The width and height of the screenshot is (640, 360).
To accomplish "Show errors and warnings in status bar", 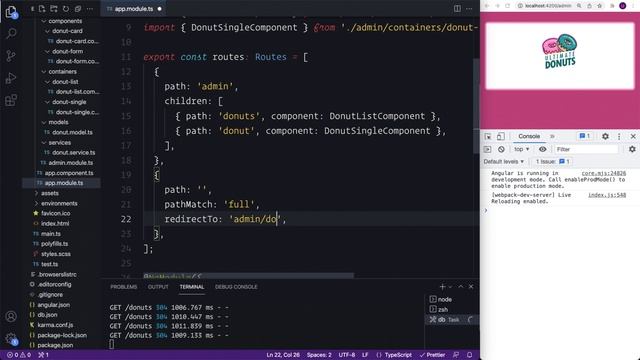I will [19, 355].
